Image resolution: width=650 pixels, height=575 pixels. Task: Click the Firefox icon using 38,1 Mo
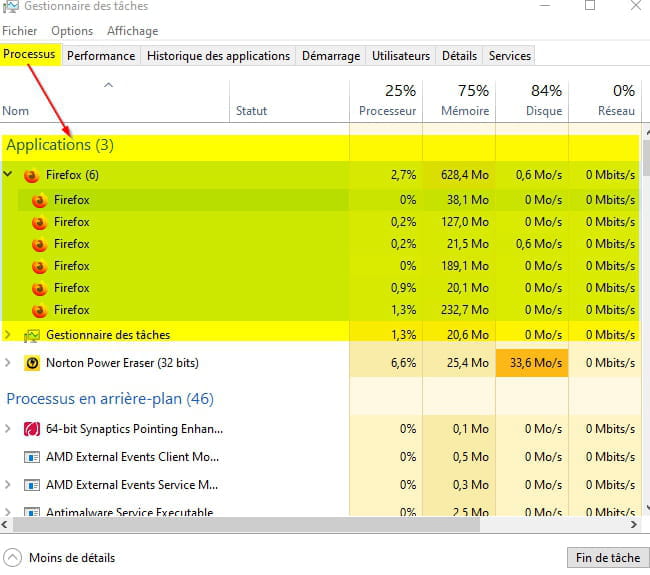(x=39, y=201)
